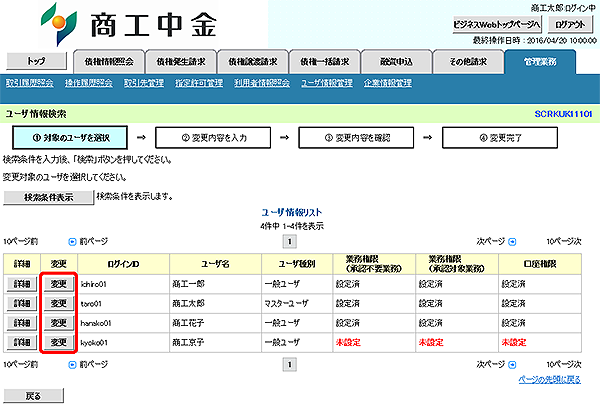Open the 取引履歴照会 submenu link

click(x=29, y=83)
